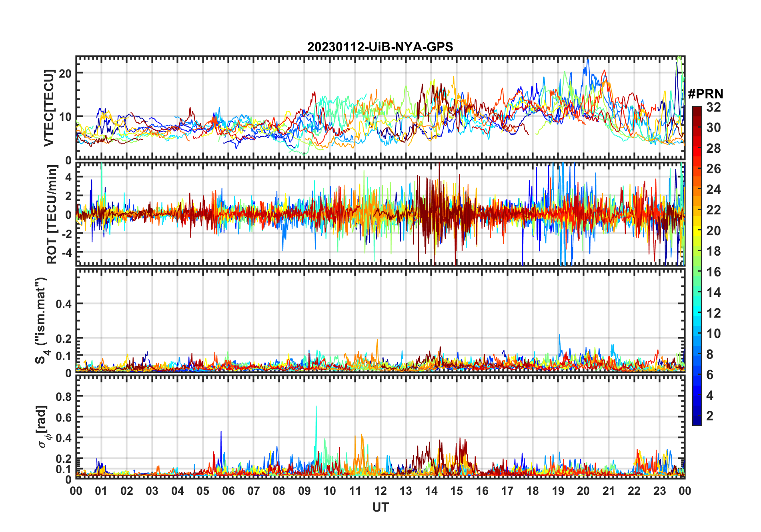761x532 pixels.
Task: Click the 0.2 tick on the S4 axis
Action: 64,338
